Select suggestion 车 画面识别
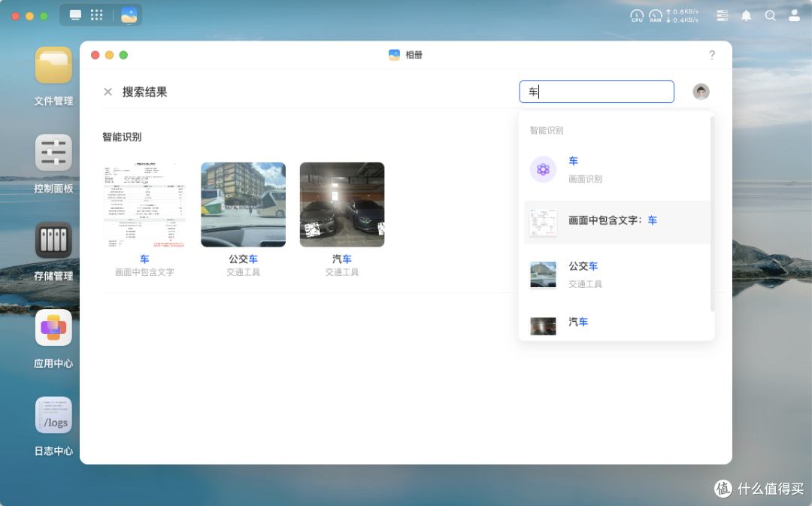The image size is (812, 506). click(x=617, y=170)
